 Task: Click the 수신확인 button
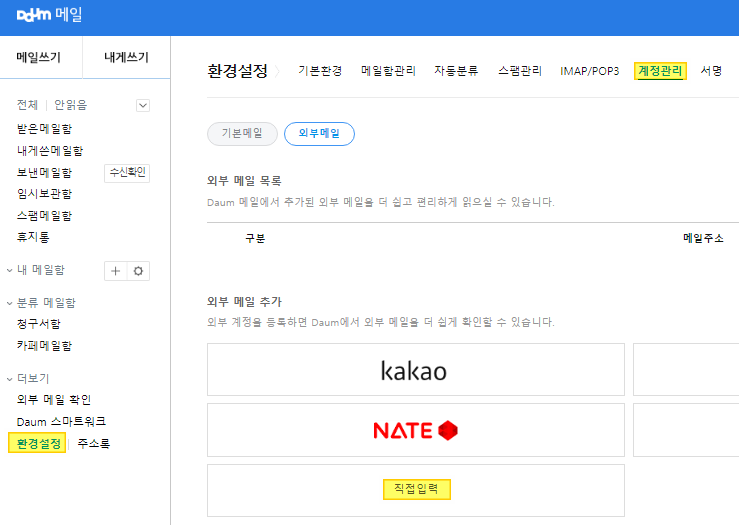pyautogui.click(x=127, y=173)
